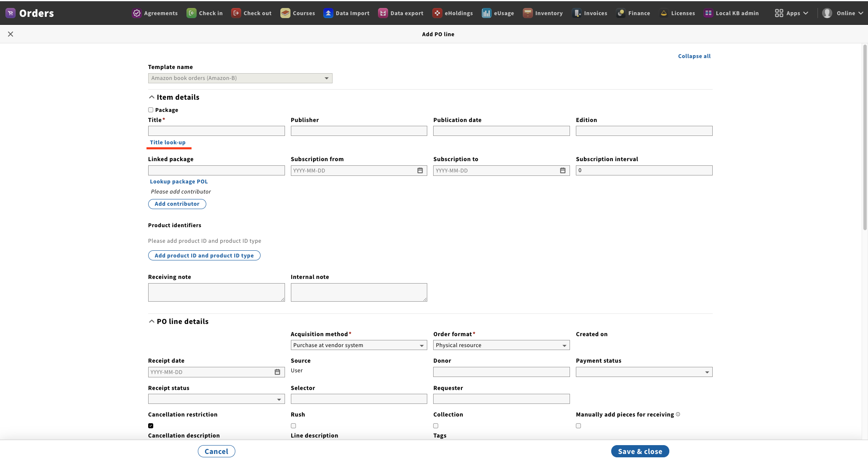Click the Collapse all link
The height and width of the screenshot is (467, 868).
tap(694, 56)
